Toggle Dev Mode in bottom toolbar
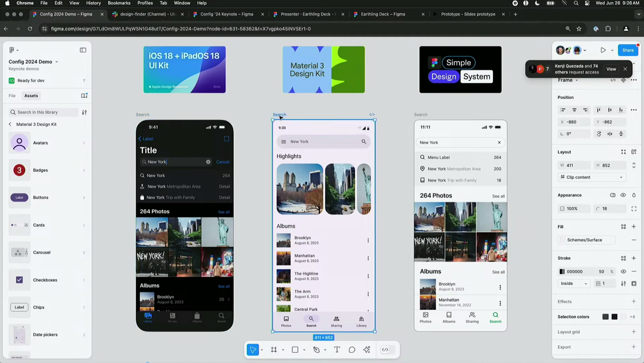The image size is (644, 363). coord(385,350)
